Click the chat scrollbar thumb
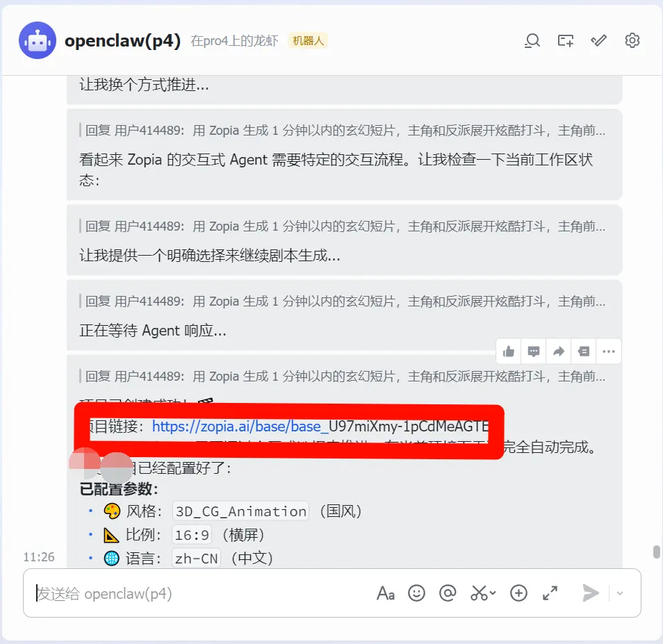 (656, 552)
